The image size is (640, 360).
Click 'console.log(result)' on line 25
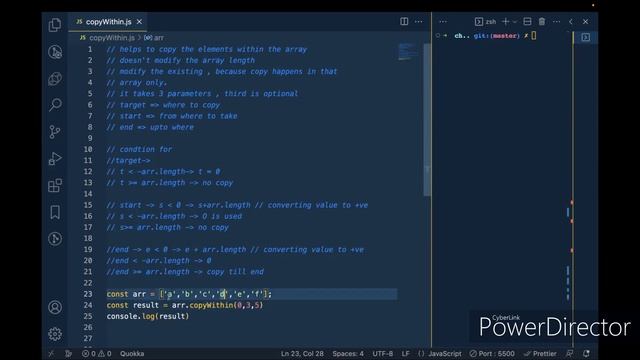[148, 316]
